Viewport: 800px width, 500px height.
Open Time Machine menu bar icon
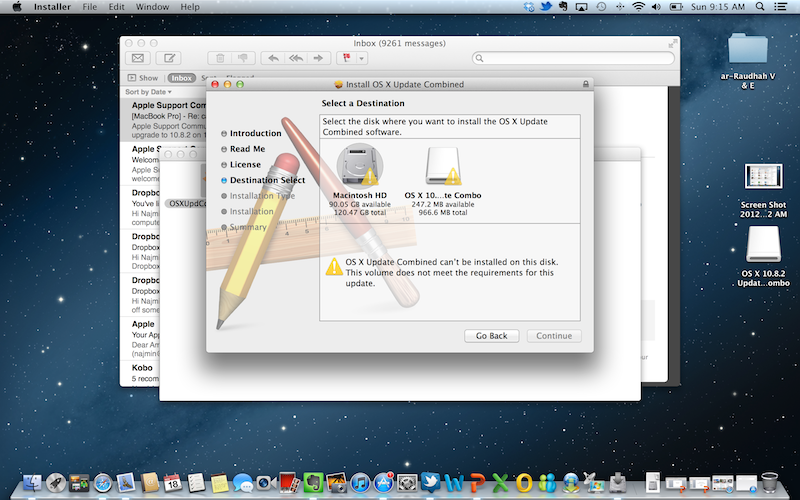[x=601, y=7]
